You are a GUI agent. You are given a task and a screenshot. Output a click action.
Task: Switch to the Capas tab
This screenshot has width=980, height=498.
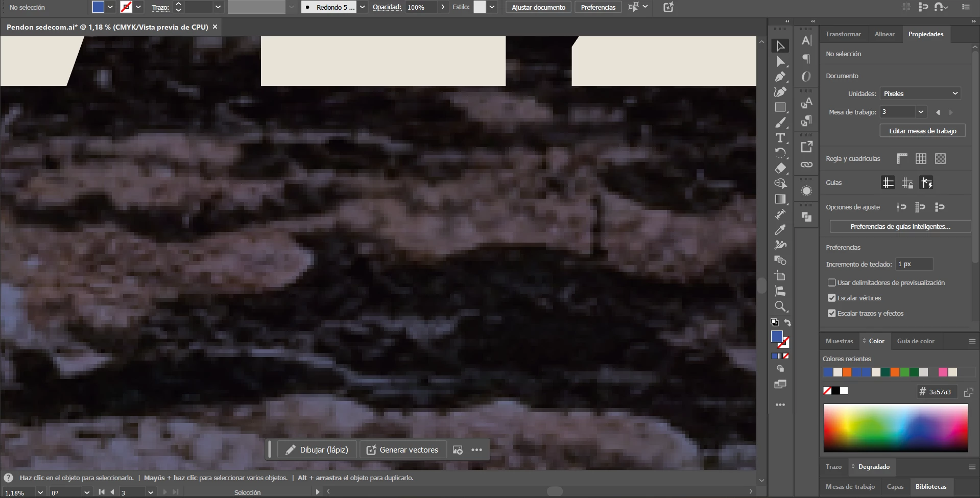coord(895,487)
